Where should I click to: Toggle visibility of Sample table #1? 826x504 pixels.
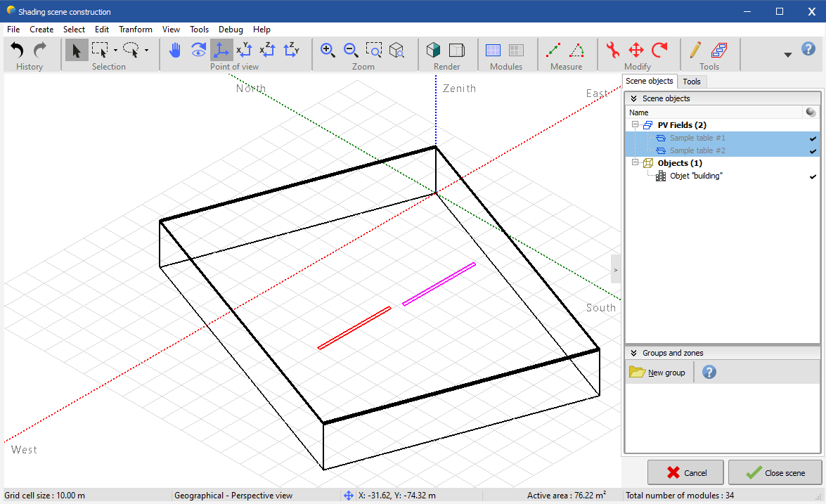click(x=813, y=138)
